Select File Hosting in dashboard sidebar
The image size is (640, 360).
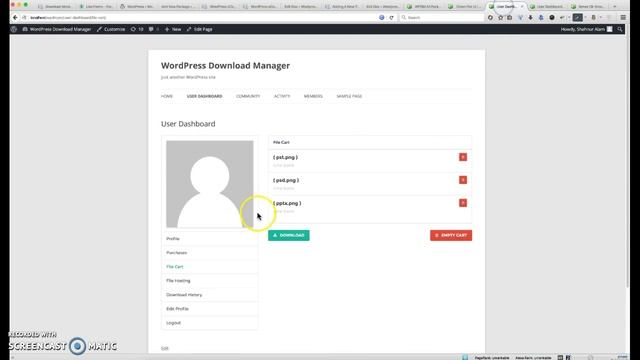pos(209,281)
